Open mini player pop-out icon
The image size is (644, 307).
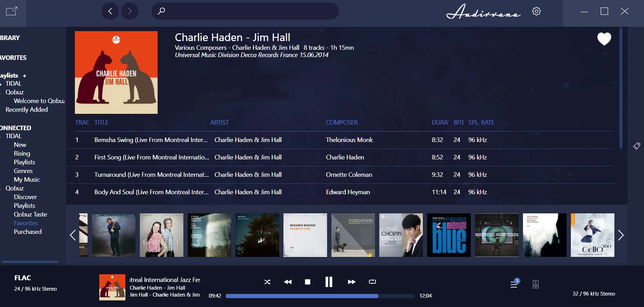coord(11,11)
